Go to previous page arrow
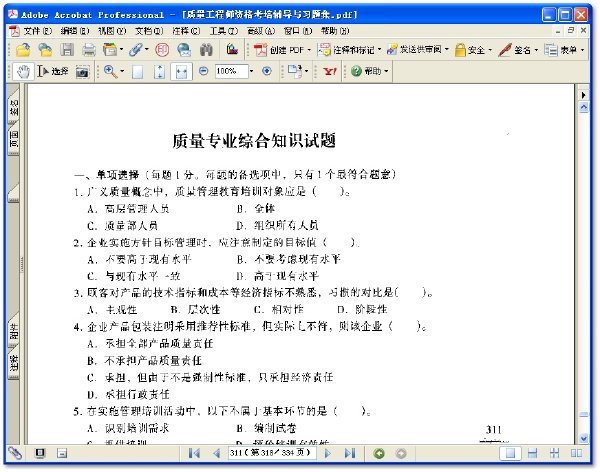 click(216, 453)
